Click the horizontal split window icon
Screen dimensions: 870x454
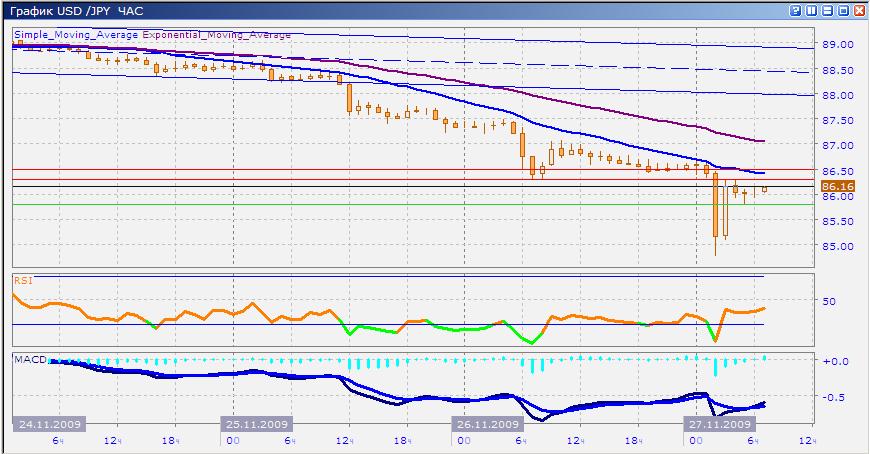(827, 10)
